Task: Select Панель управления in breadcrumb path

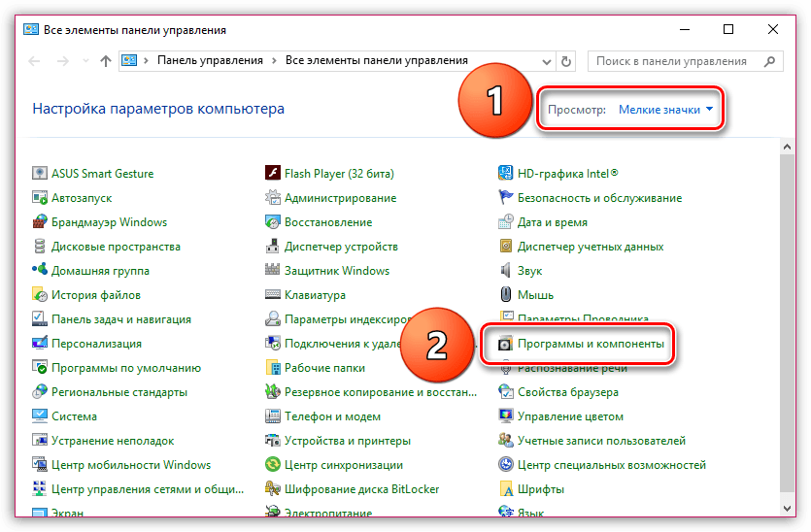Action: [x=210, y=60]
